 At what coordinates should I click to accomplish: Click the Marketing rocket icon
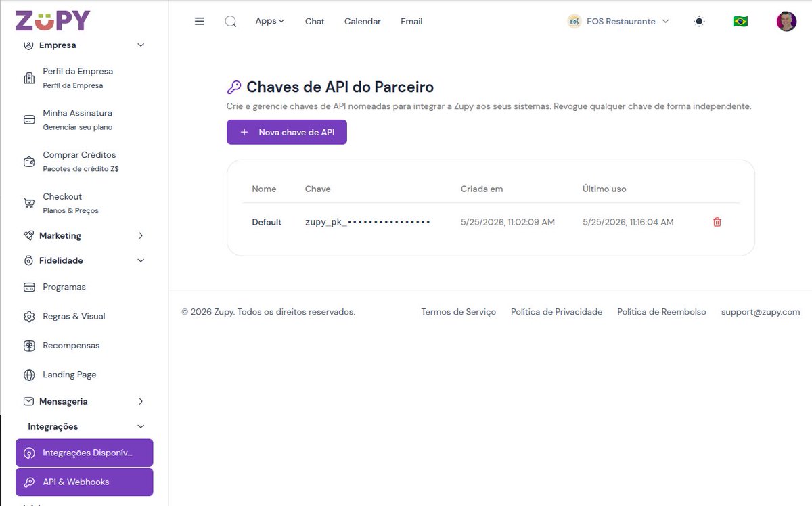click(x=28, y=235)
